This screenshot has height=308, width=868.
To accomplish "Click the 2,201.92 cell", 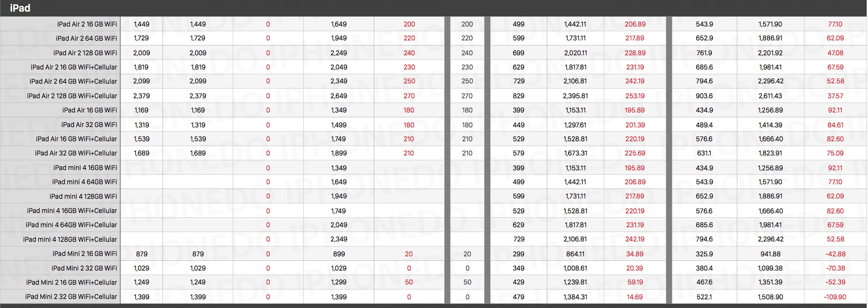I will pyautogui.click(x=770, y=53).
